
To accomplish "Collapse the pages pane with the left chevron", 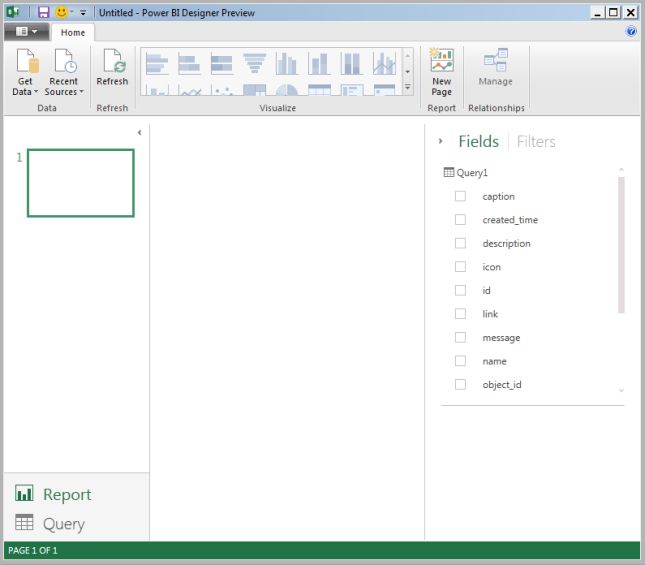I will click(139, 132).
